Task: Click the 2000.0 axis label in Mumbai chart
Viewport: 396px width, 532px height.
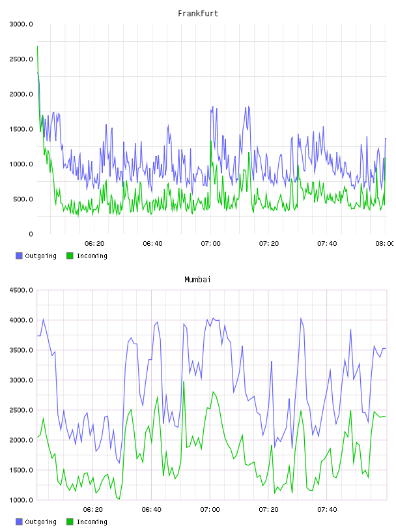Action: [x=21, y=440]
